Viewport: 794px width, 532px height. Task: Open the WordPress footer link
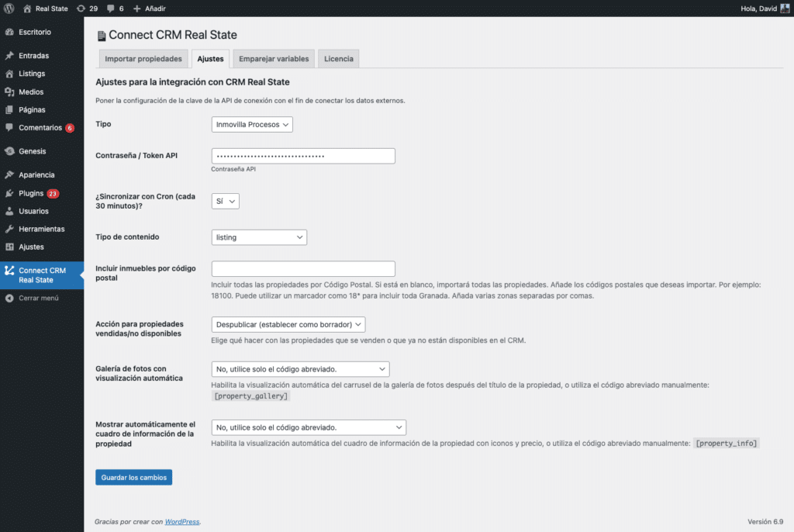pyautogui.click(x=181, y=521)
